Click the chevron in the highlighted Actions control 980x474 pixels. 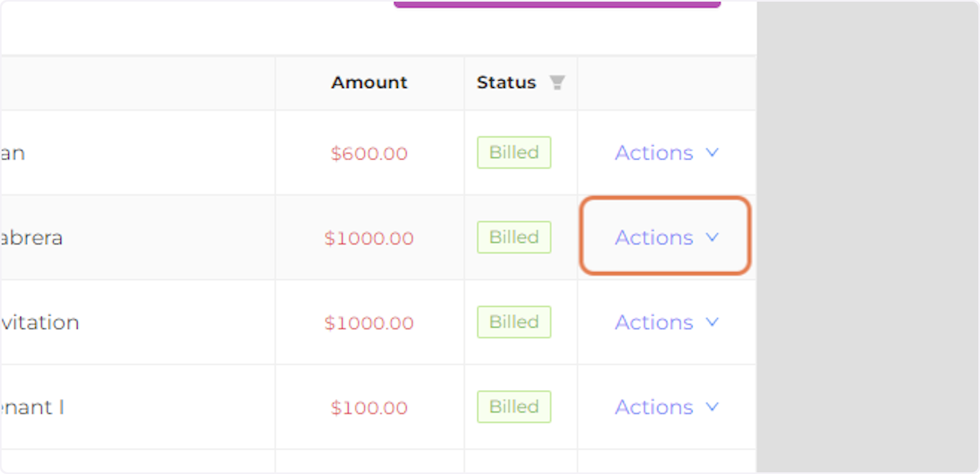(x=711, y=237)
